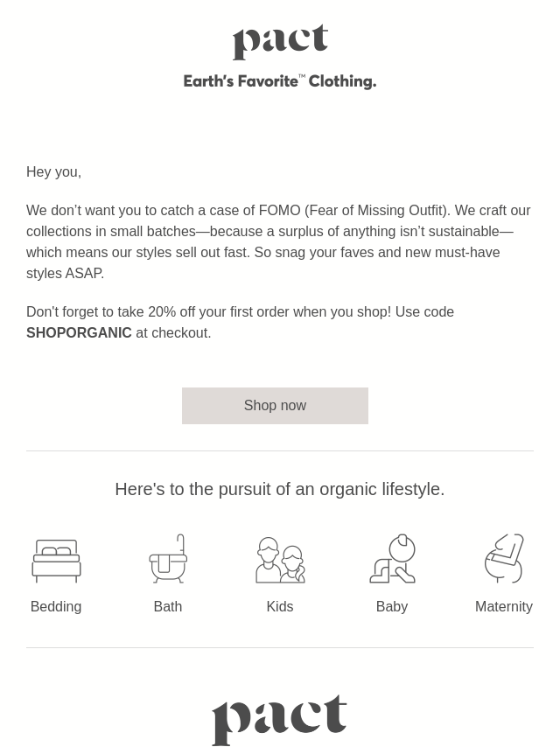
Task: Click the organic lifestyle heading
Action: coord(280,489)
